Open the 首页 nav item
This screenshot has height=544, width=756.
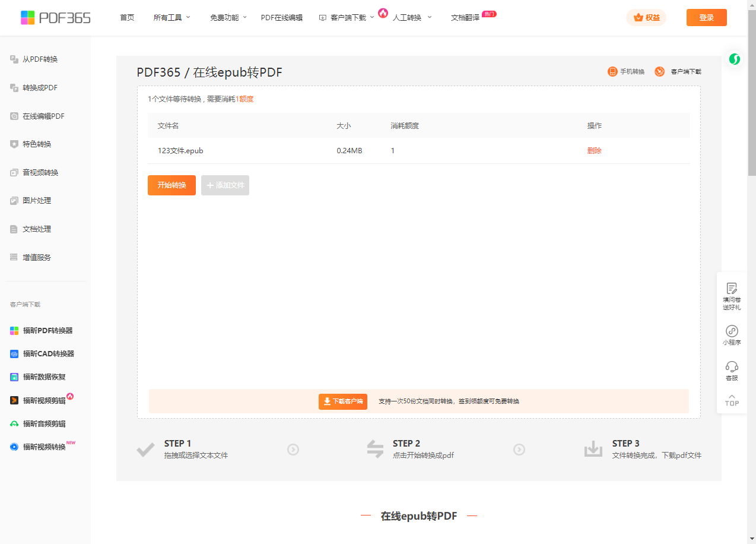(x=127, y=18)
